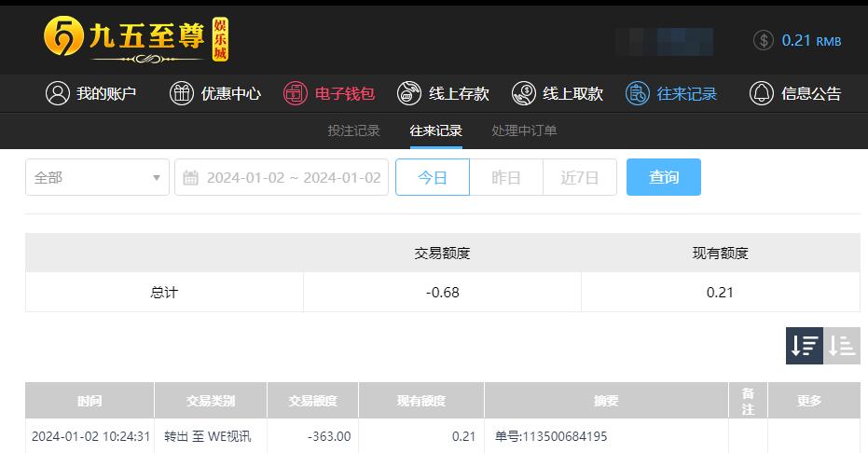Open the 优惠中心 gift icon

click(x=182, y=93)
